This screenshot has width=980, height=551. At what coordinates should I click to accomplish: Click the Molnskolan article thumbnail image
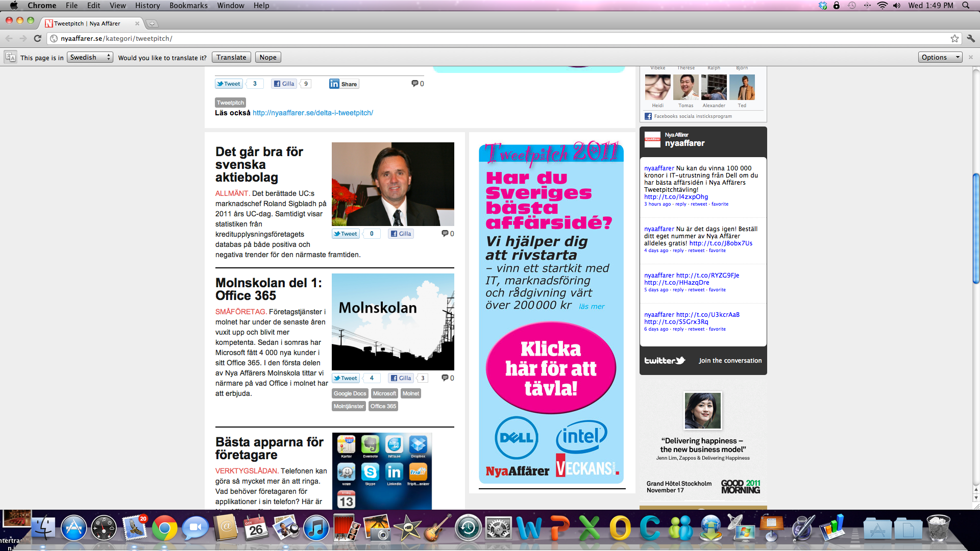point(393,322)
